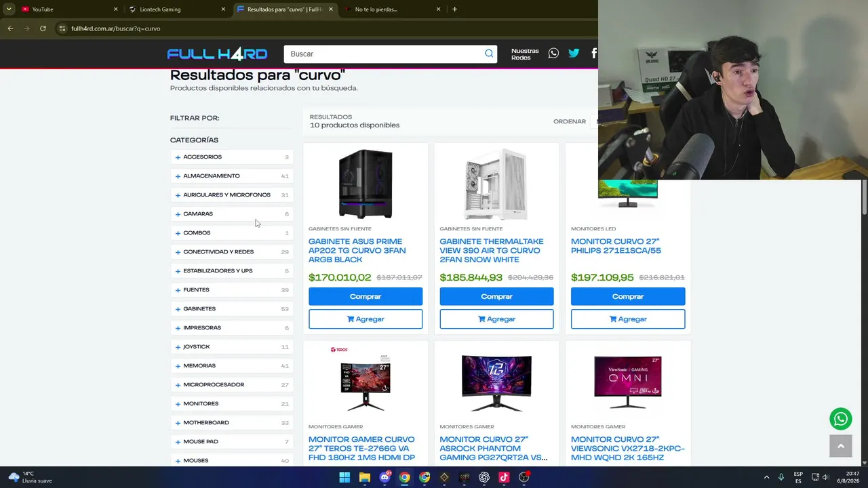Click the back-to-top arrow button
The image size is (868, 488).
tap(841, 446)
